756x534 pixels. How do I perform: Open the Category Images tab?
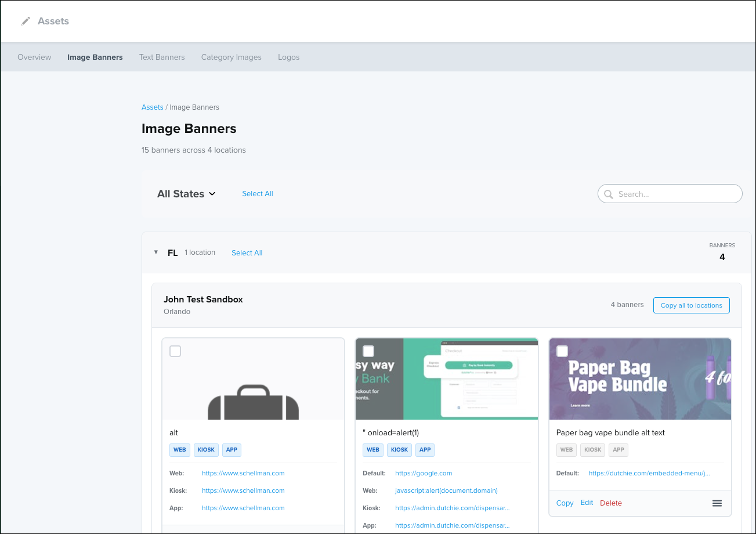pos(231,57)
